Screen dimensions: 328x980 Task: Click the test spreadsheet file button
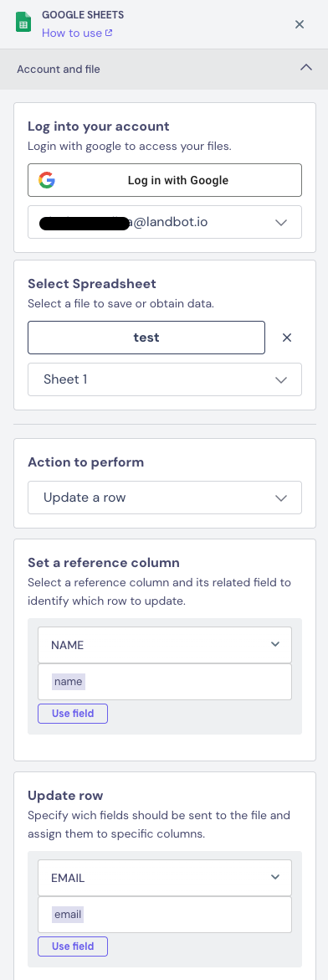point(146,338)
